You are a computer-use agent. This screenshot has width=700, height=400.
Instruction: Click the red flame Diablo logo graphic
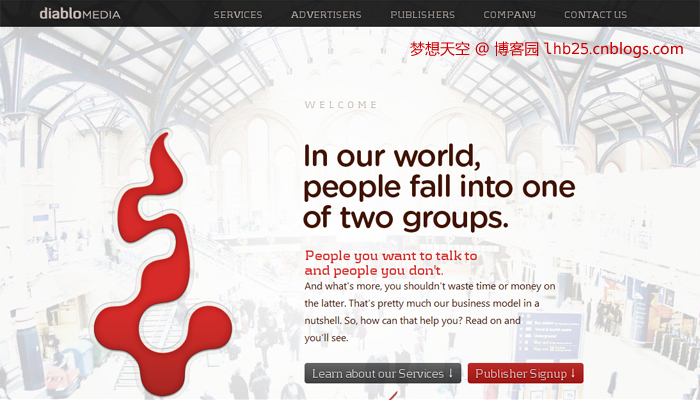[x=162, y=264]
